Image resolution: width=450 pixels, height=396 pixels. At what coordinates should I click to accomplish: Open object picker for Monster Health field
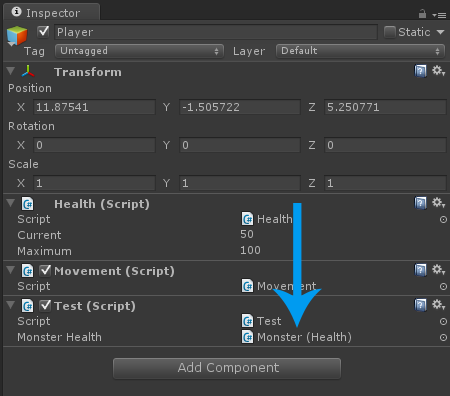point(443,337)
